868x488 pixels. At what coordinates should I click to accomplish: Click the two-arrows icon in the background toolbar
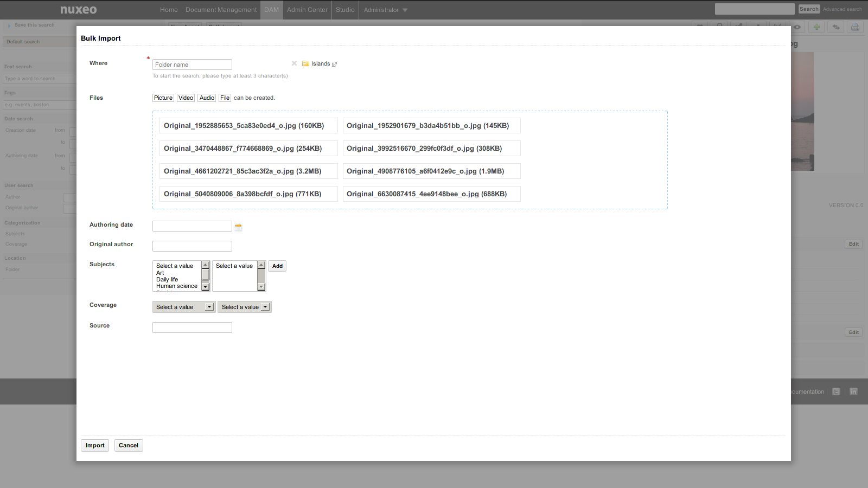coord(836,27)
